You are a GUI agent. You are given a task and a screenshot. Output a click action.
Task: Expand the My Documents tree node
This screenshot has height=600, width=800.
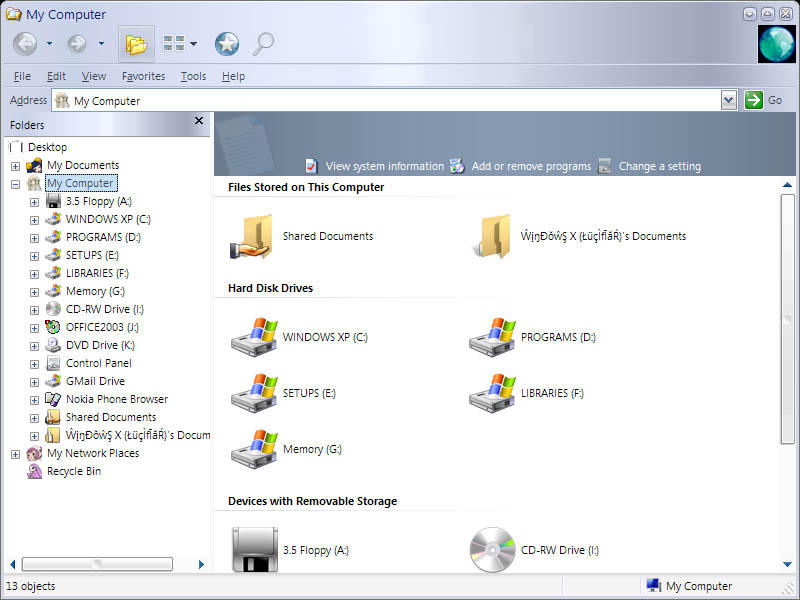coord(15,166)
